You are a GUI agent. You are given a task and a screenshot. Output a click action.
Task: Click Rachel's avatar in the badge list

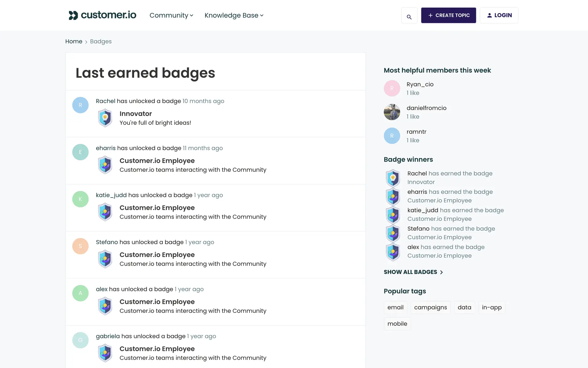click(80, 105)
